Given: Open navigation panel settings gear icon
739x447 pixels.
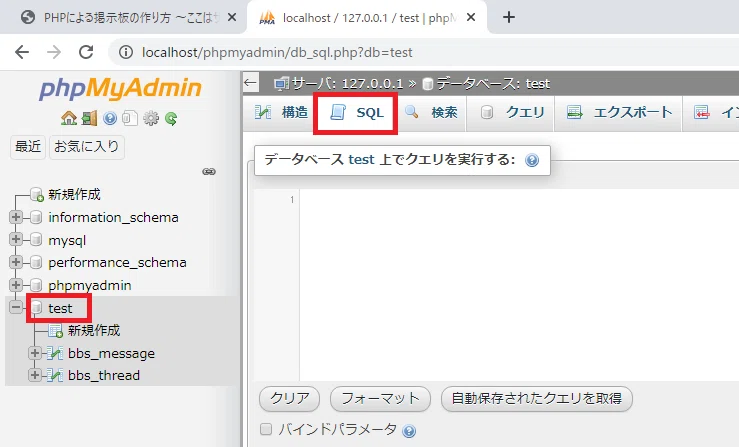Looking at the screenshot, I should 151,118.
